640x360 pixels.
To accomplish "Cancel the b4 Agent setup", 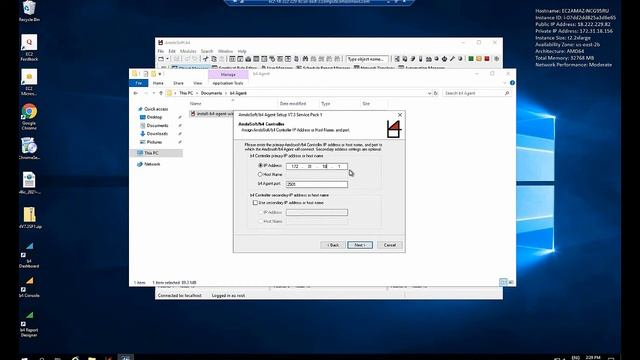I will [390, 245].
